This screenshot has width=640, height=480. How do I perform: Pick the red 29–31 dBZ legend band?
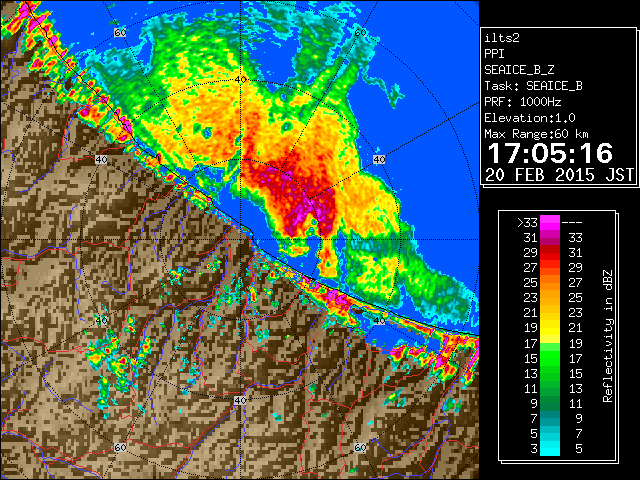550,253
